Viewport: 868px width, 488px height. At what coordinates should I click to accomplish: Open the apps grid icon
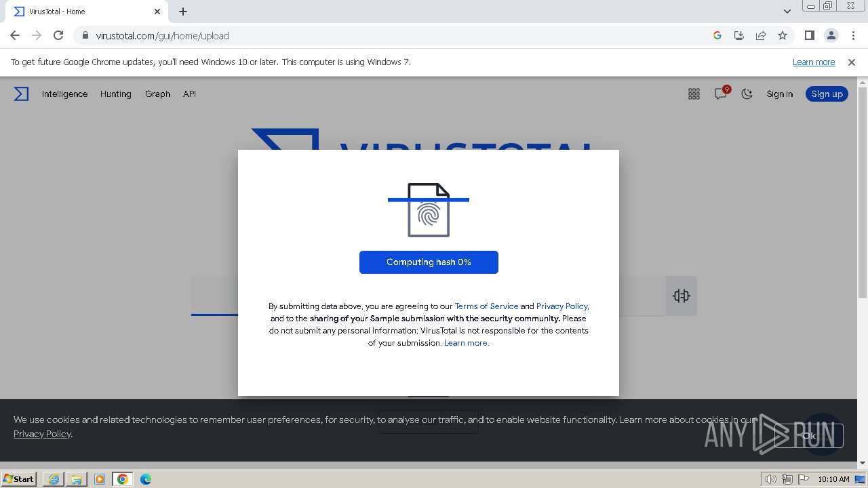coord(694,94)
